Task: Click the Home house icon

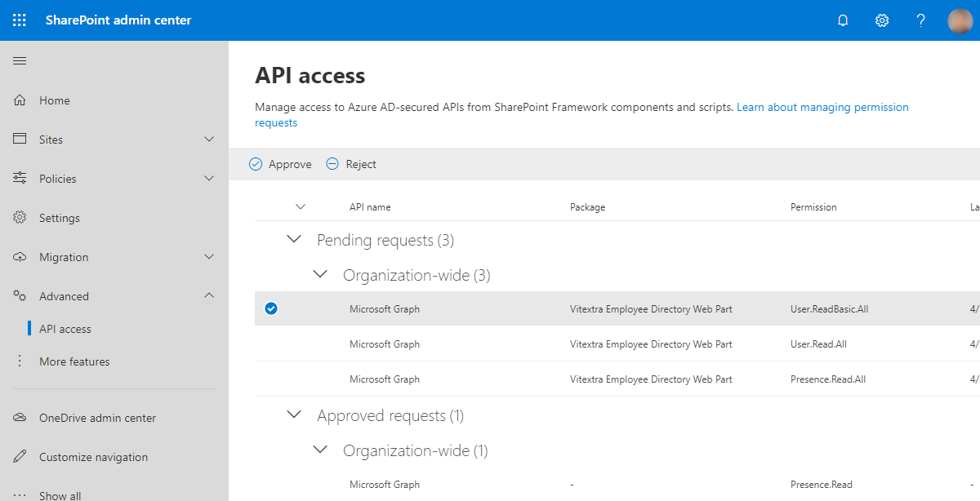Action: [x=20, y=100]
